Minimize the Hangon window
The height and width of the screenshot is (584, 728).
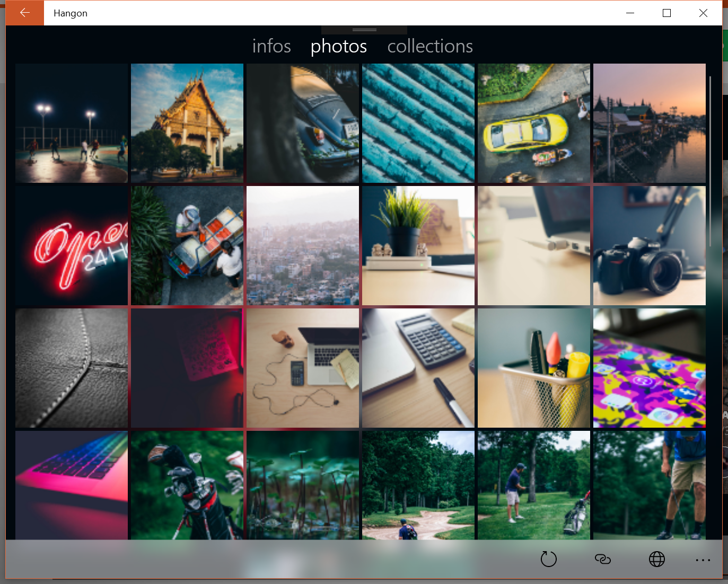[x=630, y=13]
